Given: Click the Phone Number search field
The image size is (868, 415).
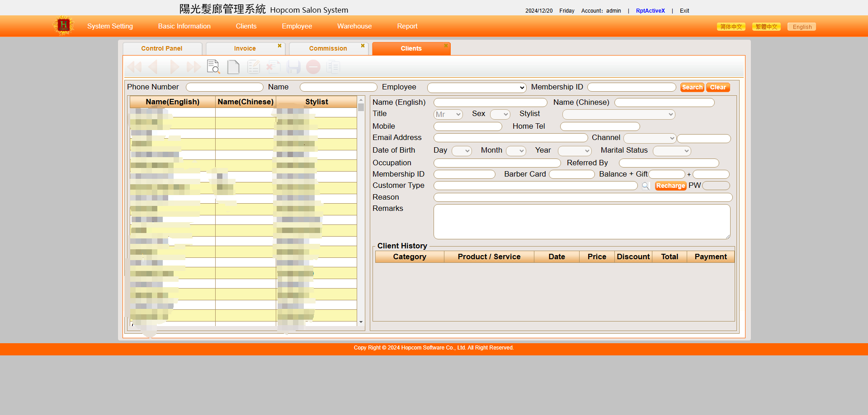Looking at the screenshot, I should point(224,87).
